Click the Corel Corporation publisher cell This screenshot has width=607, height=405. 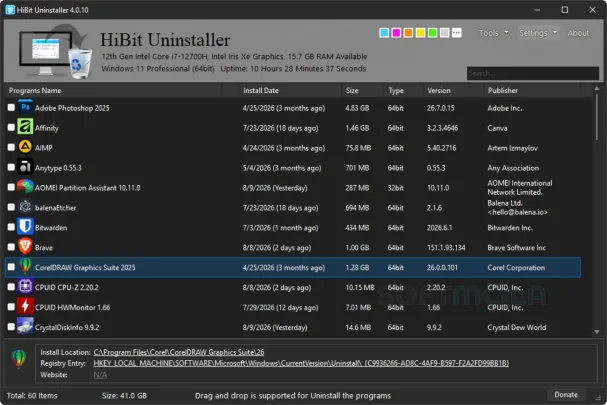[516, 268]
